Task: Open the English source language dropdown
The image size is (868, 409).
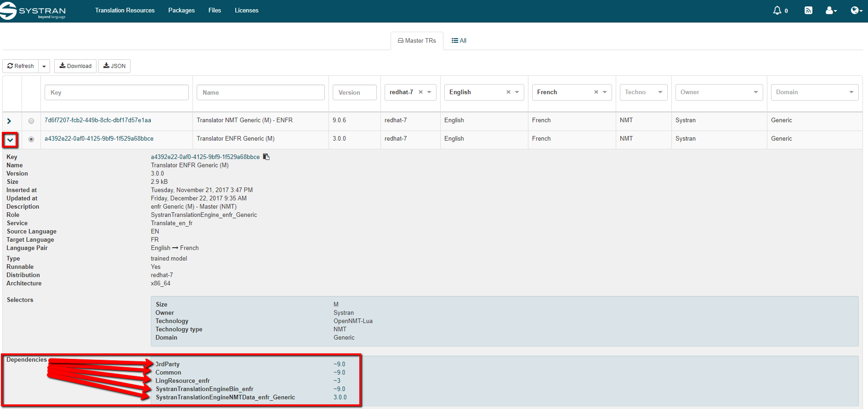Action: [x=517, y=92]
